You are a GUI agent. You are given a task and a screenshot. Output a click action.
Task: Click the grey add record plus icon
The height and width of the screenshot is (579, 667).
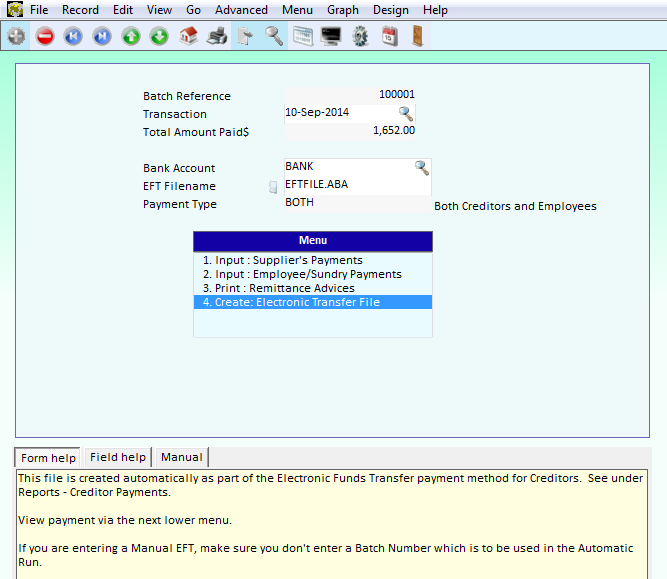click(x=16, y=36)
